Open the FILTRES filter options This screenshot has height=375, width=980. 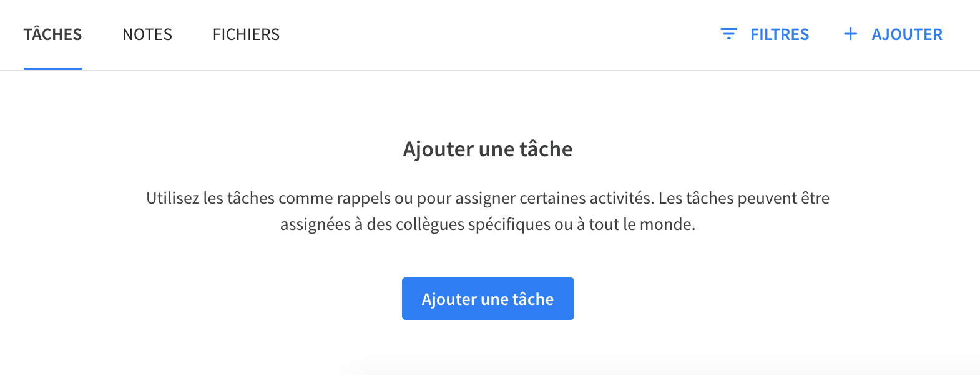coord(765,34)
